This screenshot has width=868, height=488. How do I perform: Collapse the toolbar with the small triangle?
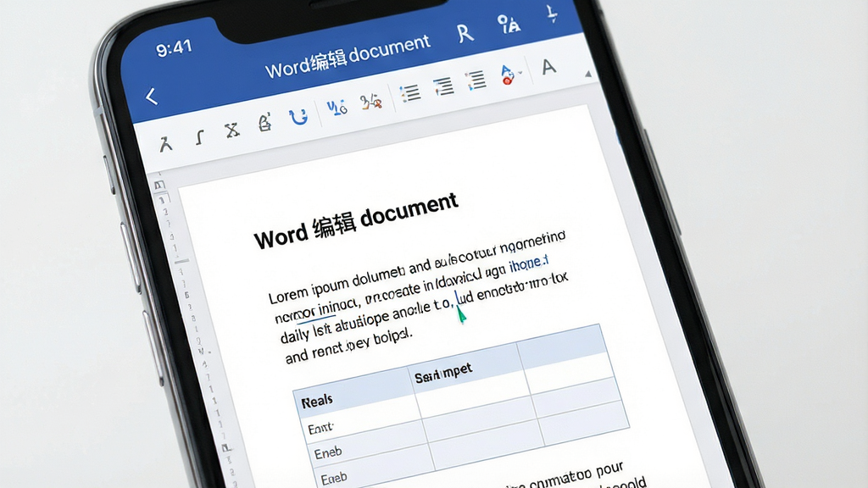click(588, 74)
